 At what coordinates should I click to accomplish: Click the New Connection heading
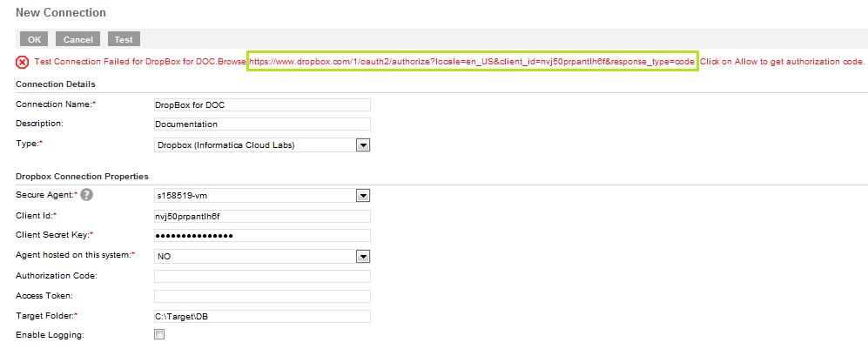pos(61,12)
